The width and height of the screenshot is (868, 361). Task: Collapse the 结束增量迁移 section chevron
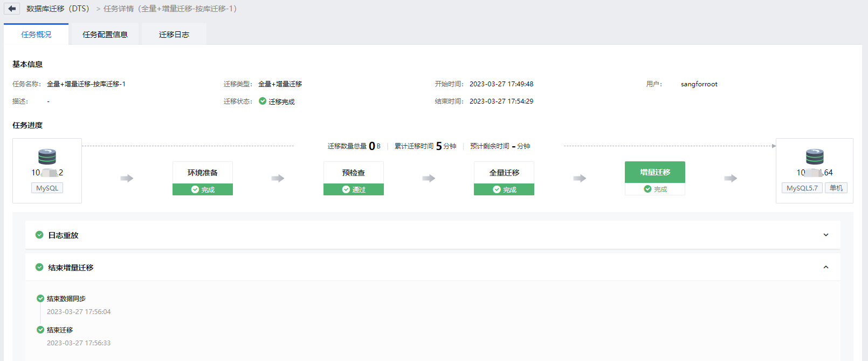click(x=825, y=267)
